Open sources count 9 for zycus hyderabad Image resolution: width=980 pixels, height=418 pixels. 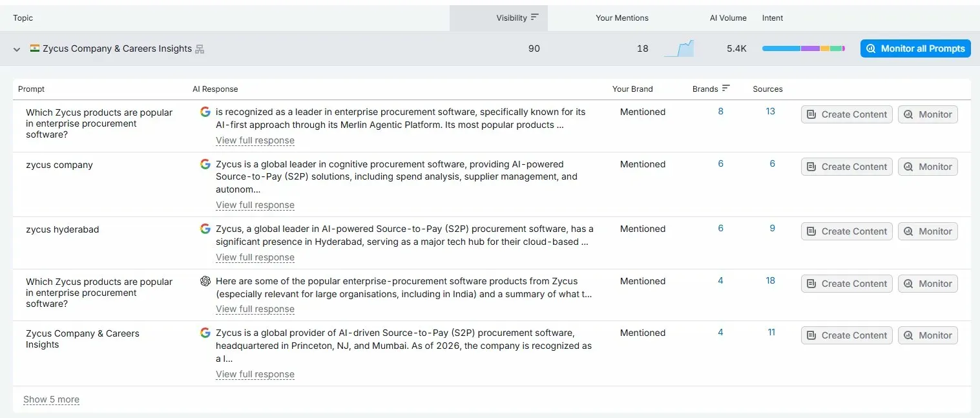pyautogui.click(x=772, y=228)
